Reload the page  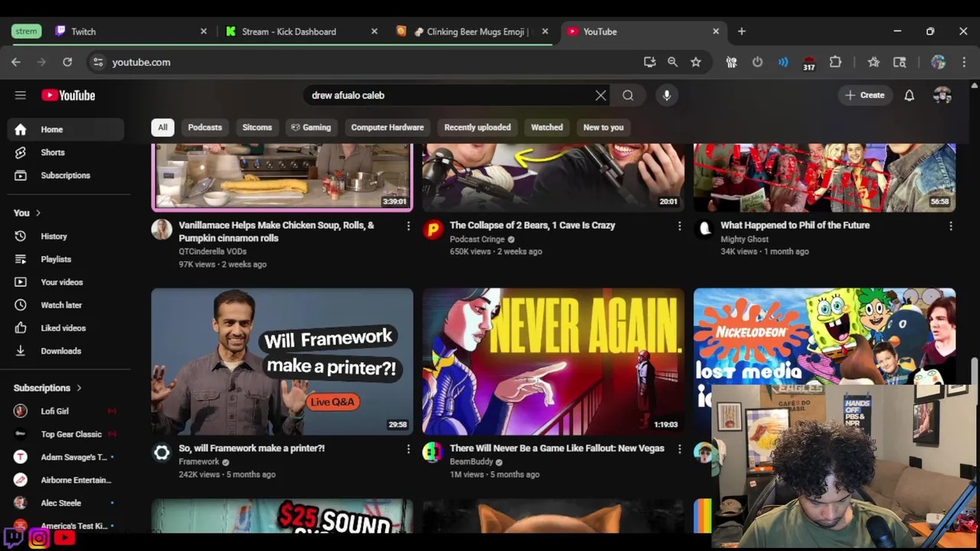click(x=67, y=62)
